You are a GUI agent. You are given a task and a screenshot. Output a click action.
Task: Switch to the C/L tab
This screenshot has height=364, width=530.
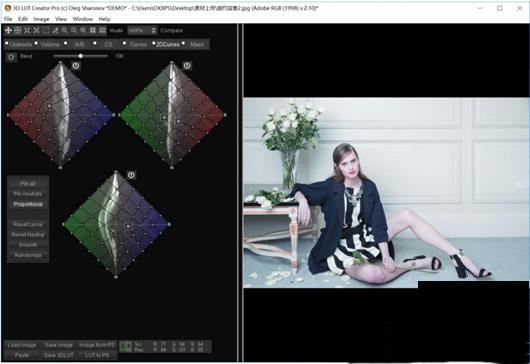[x=108, y=44]
